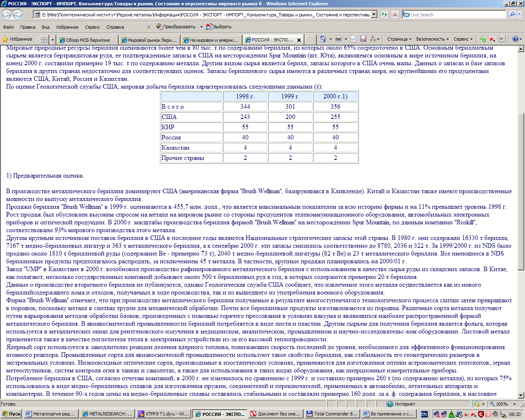Show Quick Tabs grid view
This screenshot has width=525, height=420.
[44, 40]
